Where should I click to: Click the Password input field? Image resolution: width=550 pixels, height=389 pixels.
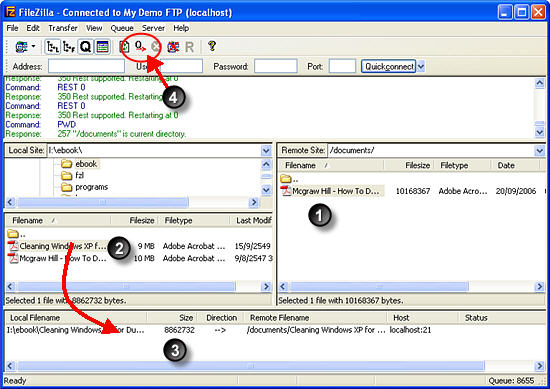pyautogui.click(x=276, y=66)
